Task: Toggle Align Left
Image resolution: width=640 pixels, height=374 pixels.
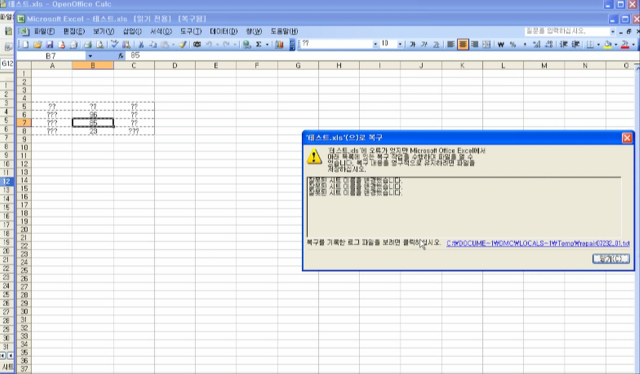Action: (451, 44)
